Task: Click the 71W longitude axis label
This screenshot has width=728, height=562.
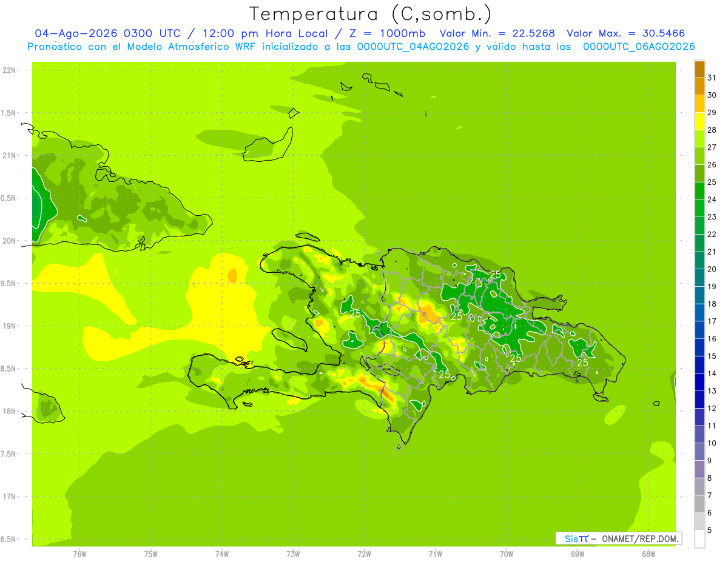Action: (x=435, y=554)
